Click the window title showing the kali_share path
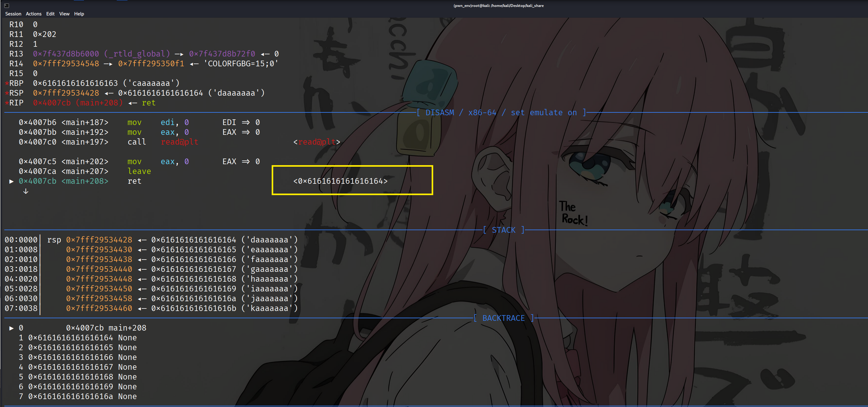 point(498,5)
